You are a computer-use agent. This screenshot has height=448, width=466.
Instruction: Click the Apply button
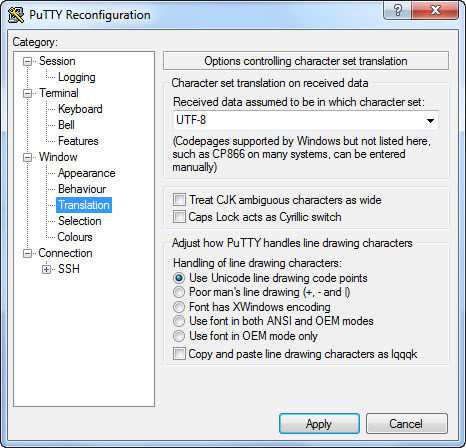319,424
